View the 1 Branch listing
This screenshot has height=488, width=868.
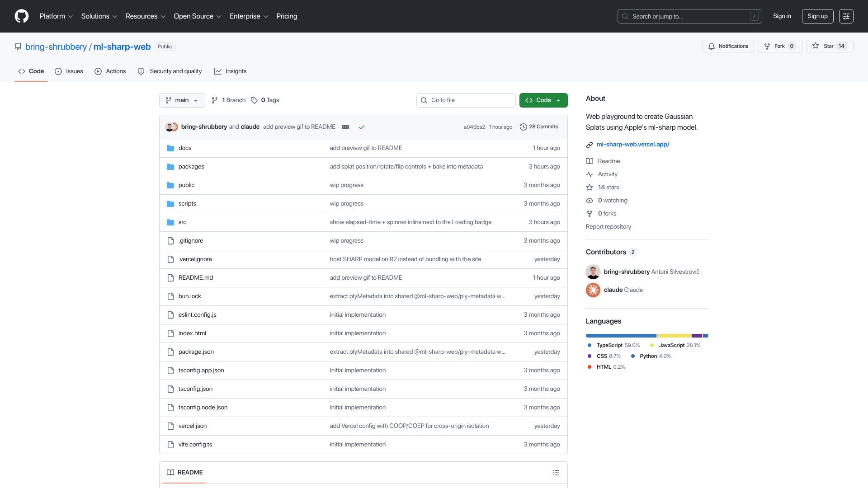(x=228, y=100)
